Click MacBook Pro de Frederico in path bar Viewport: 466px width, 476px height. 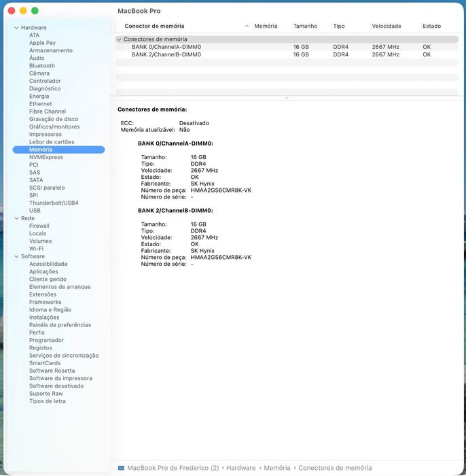tap(173, 468)
